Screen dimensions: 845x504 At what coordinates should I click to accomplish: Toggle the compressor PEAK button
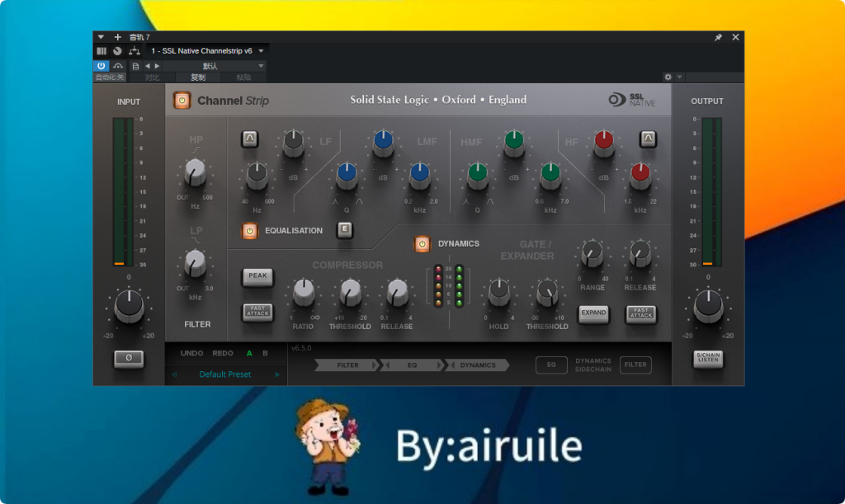pyautogui.click(x=257, y=276)
